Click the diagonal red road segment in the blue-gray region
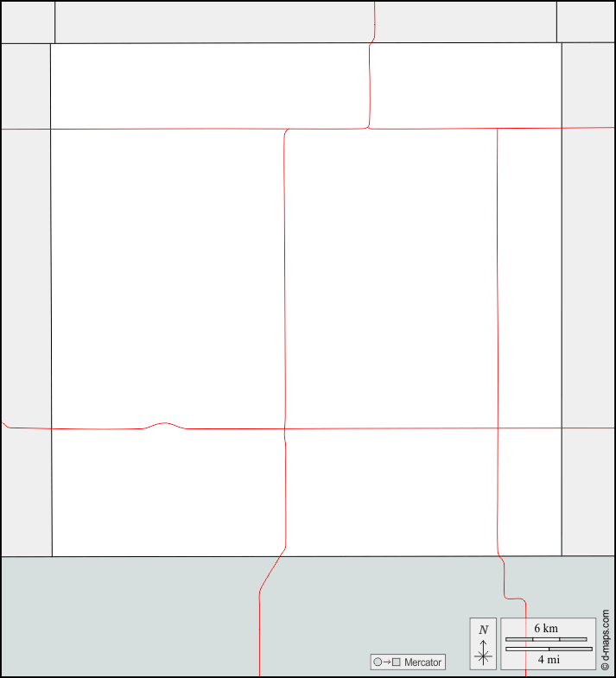The image size is (616, 678). (x=272, y=569)
